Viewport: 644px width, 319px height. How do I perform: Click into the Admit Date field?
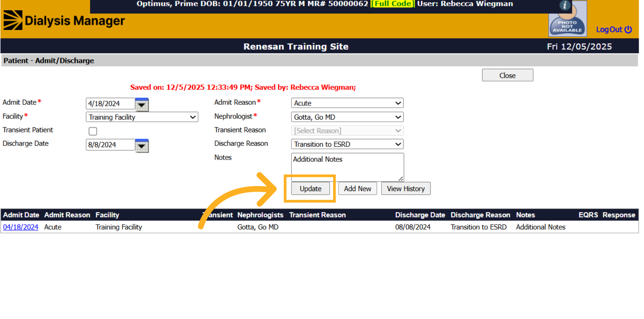(x=110, y=103)
